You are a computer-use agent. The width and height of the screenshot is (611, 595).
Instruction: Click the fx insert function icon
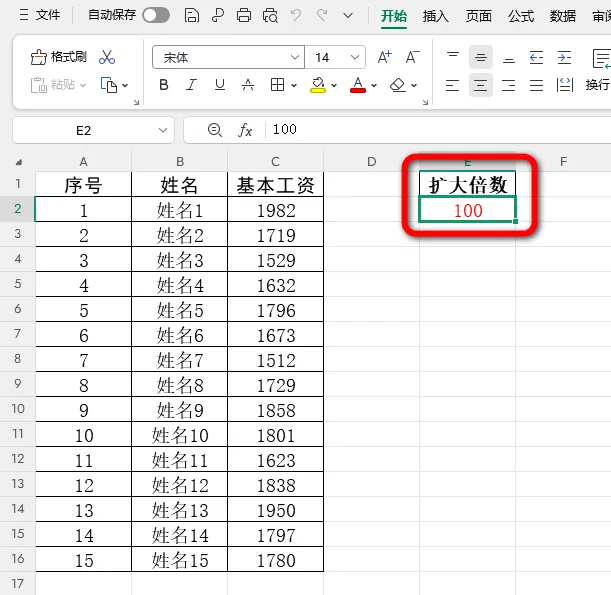(x=245, y=130)
